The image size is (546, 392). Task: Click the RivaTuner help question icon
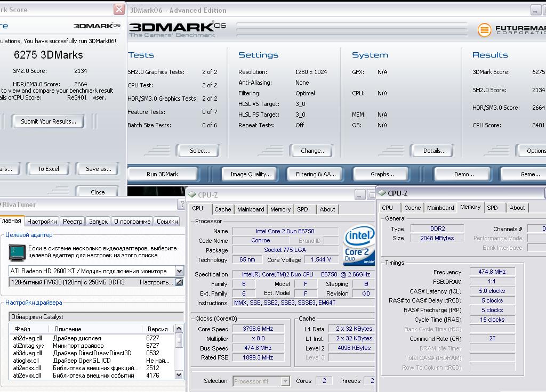pyautogui.click(x=181, y=204)
